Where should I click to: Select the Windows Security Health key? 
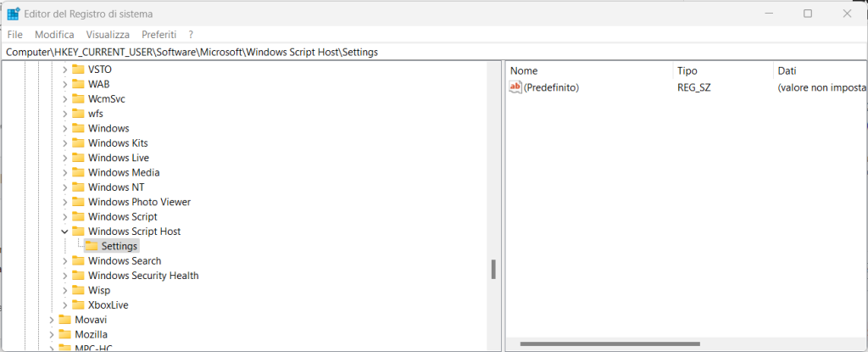pyautogui.click(x=142, y=276)
